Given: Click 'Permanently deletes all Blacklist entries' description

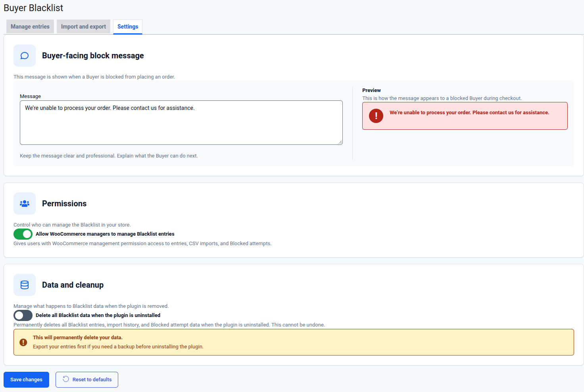Looking at the screenshot, I should click(x=169, y=325).
